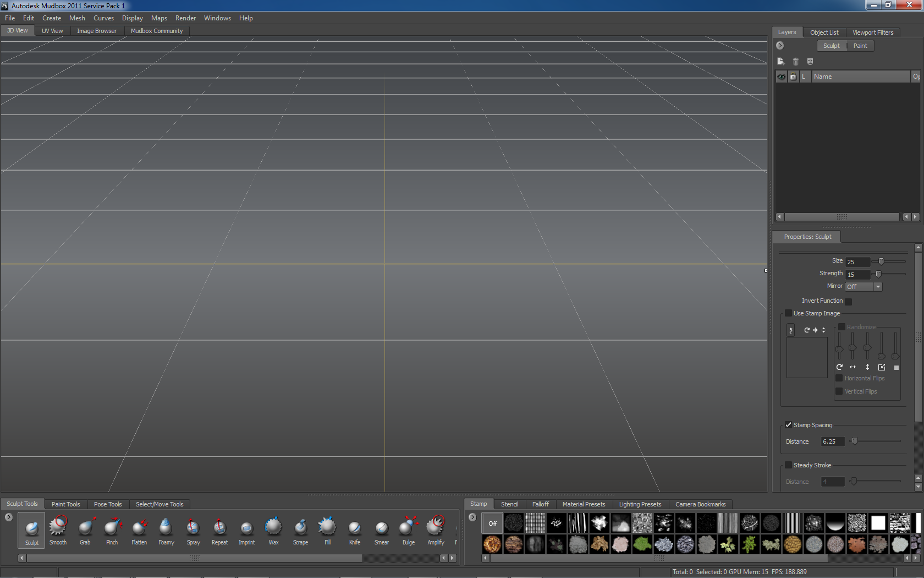924x578 pixels.
Task: Open the Mesh menu
Action: point(77,18)
